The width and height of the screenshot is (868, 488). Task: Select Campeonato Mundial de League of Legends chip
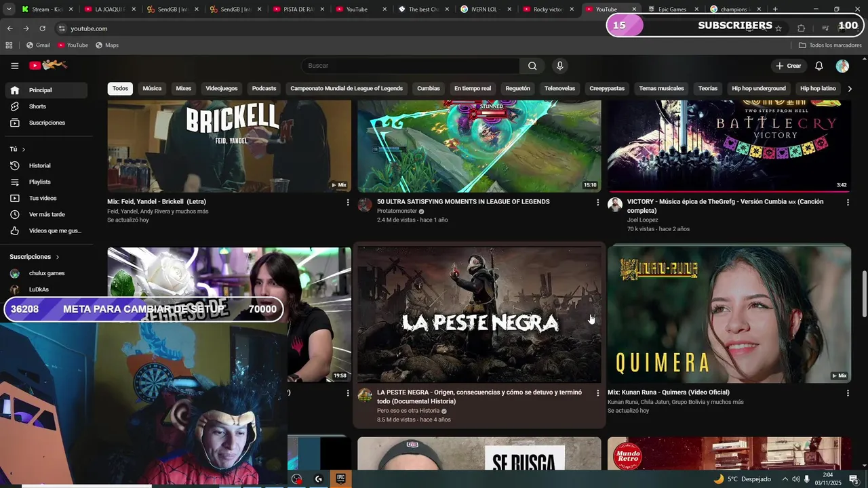pyautogui.click(x=347, y=89)
